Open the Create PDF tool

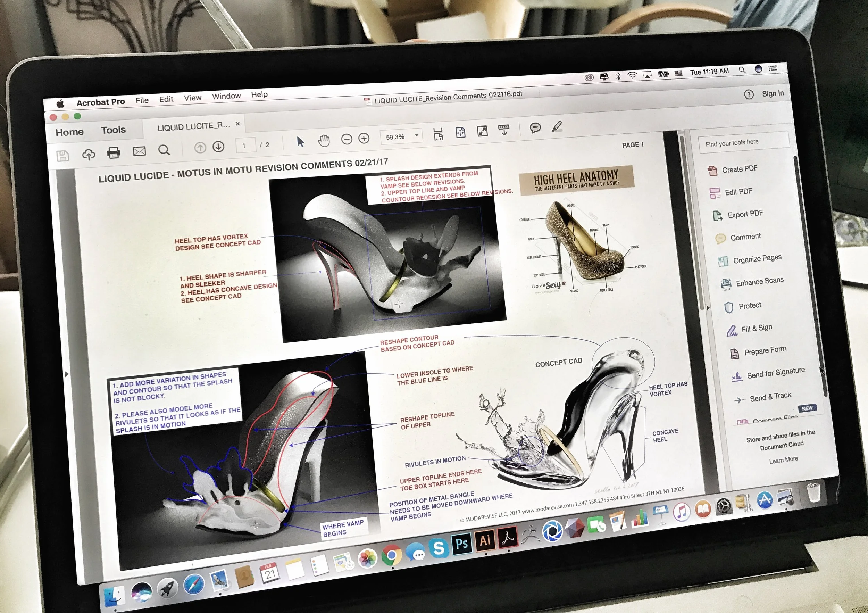click(x=733, y=170)
